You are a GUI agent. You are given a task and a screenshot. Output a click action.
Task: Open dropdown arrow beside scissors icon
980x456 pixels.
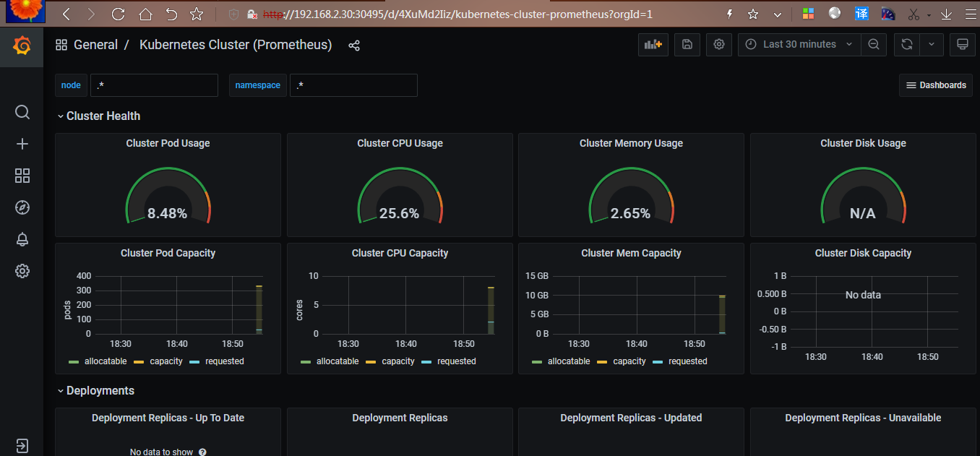pyautogui.click(x=929, y=14)
